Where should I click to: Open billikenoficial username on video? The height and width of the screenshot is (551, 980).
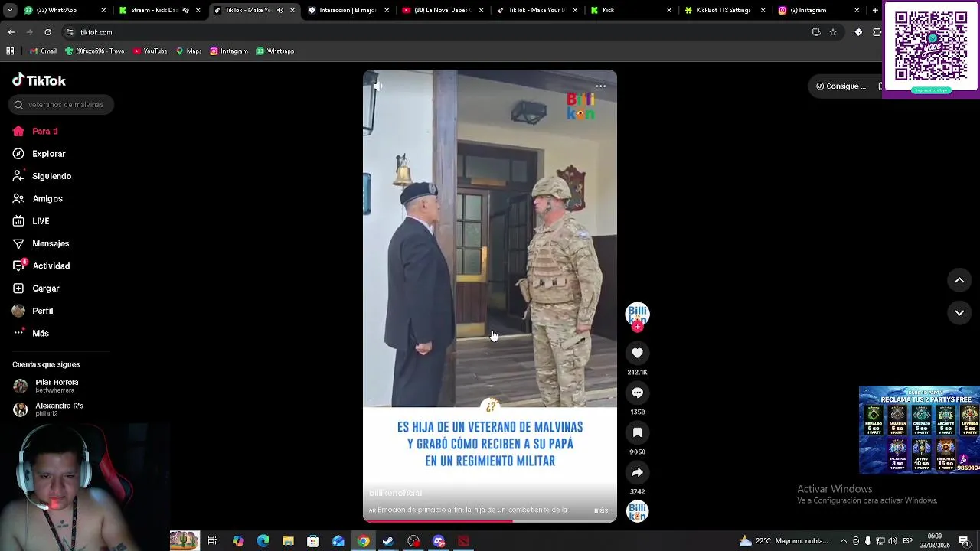coord(395,494)
